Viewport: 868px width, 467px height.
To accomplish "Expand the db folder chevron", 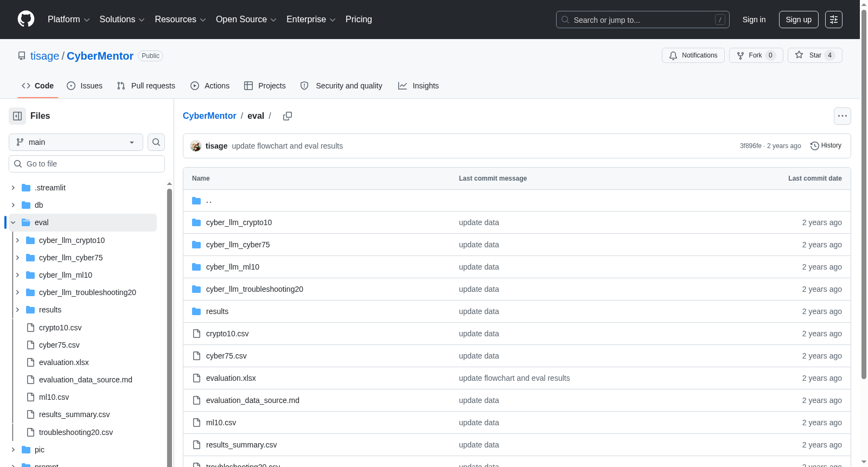I will click(x=13, y=205).
